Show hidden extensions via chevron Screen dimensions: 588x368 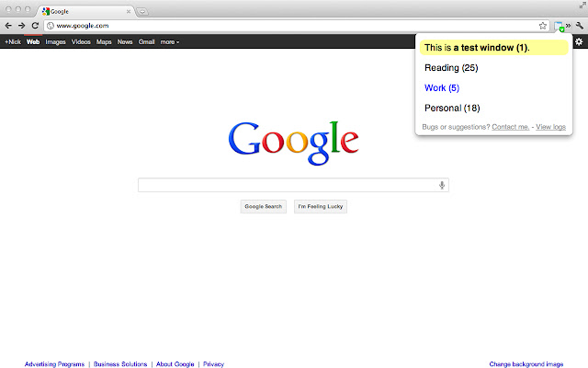point(569,26)
